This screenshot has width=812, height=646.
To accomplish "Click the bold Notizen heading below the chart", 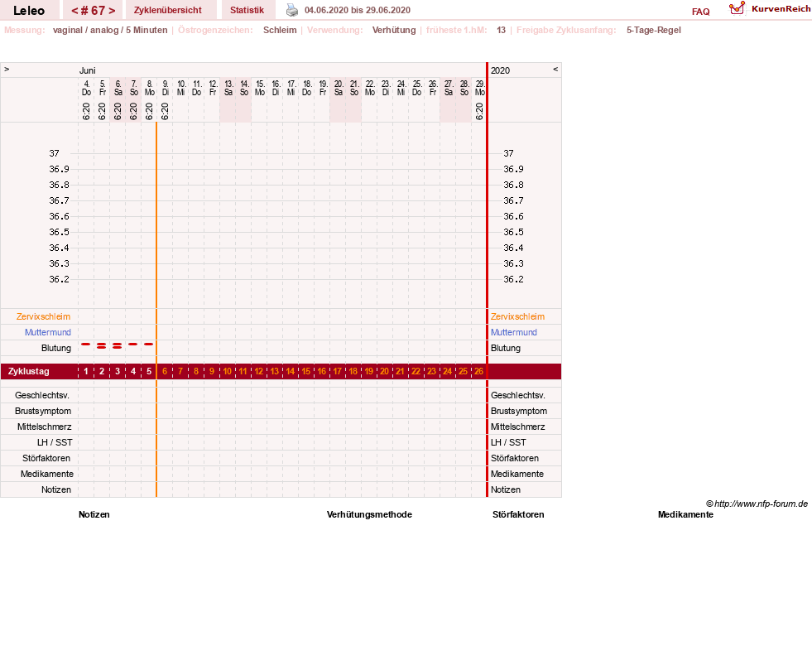I will click(94, 514).
